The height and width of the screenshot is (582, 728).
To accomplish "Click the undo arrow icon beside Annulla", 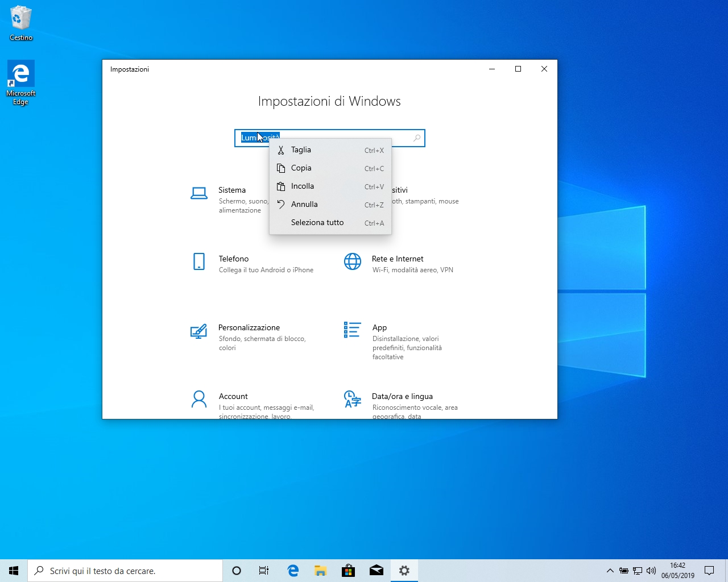I will (280, 205).
